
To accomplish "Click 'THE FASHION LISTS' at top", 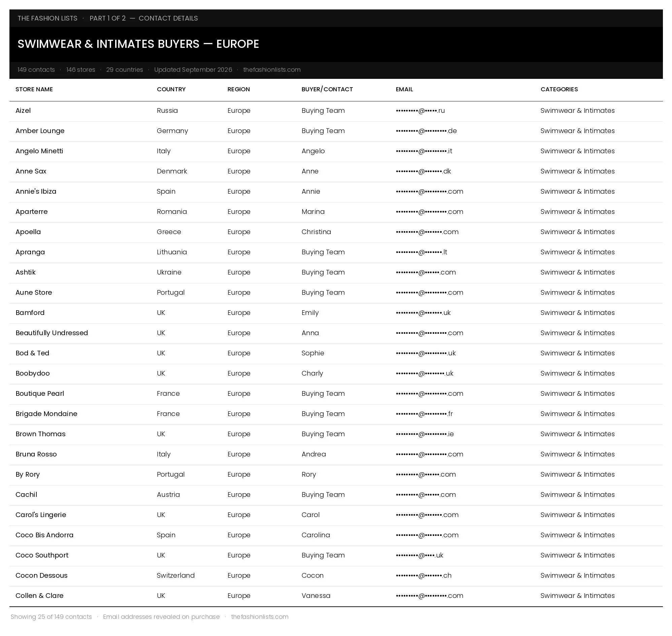I will click(x=47, y=18).
